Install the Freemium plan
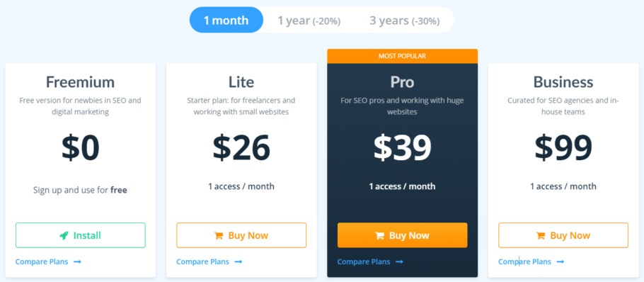The height and width of the screenshot is (282, 644). [x=81, y=235]
